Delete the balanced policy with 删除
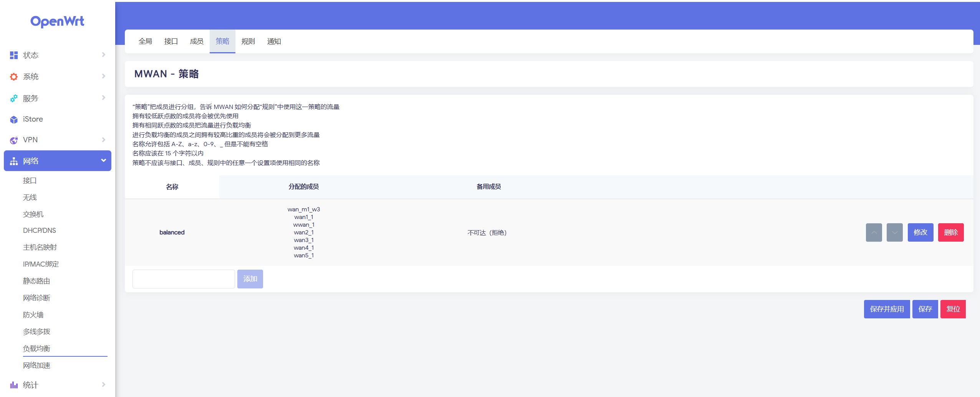 950,232
